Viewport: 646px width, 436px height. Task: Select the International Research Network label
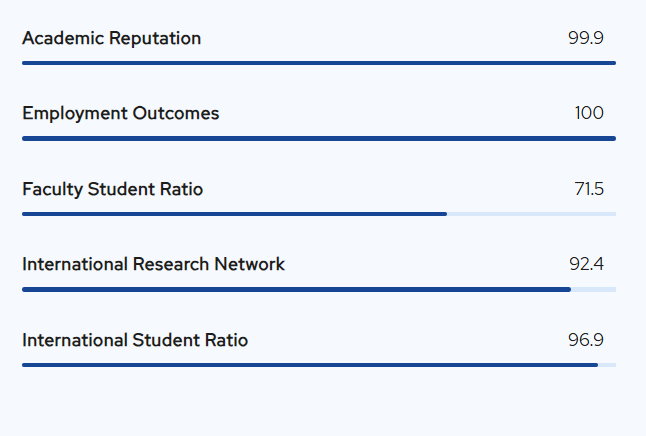pyautogui.click(x=153, y=265)
